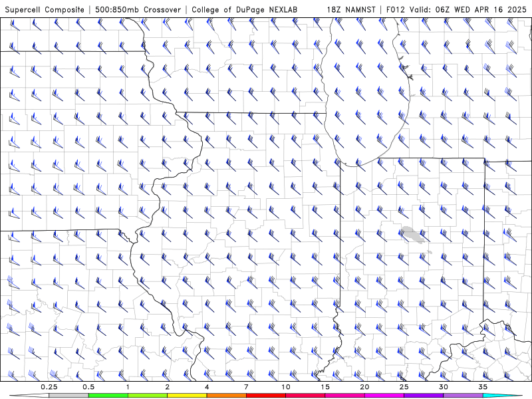Click the color scale label "7"

246,387
